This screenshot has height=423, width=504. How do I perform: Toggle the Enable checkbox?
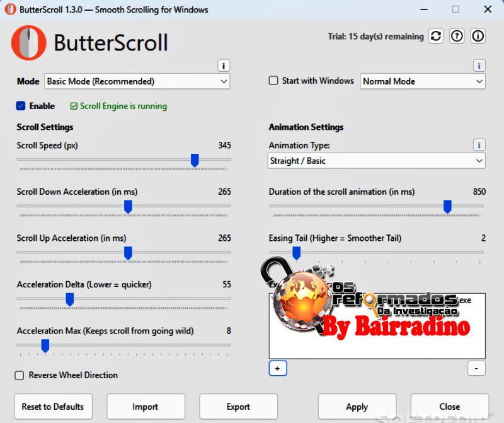click(x=21, y=106)
